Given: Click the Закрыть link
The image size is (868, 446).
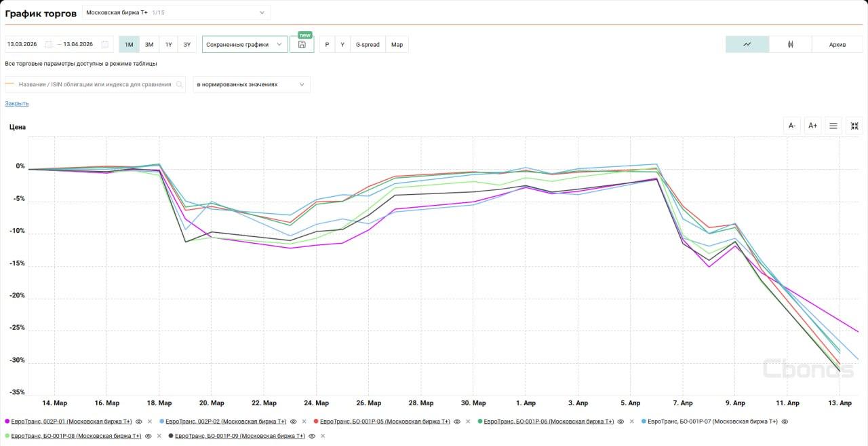Looking at the screenshot, I should [x=17, y=103].
